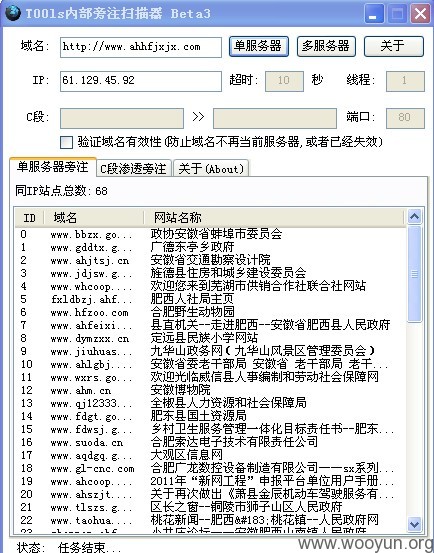The height and width of the screenshot is (553, 434).
Task: Close the scanner window
Action: click(x=421, y=13)
